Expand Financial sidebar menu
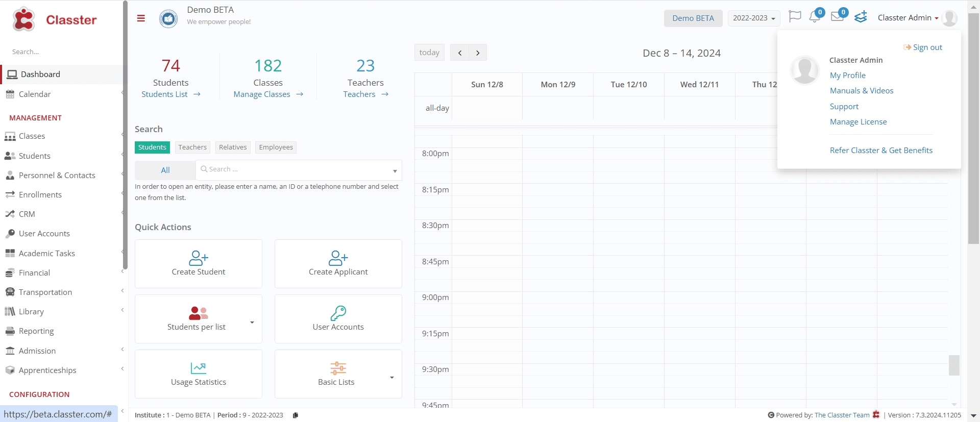This screenshot has width=980, height=422. (x=61, y=273)
